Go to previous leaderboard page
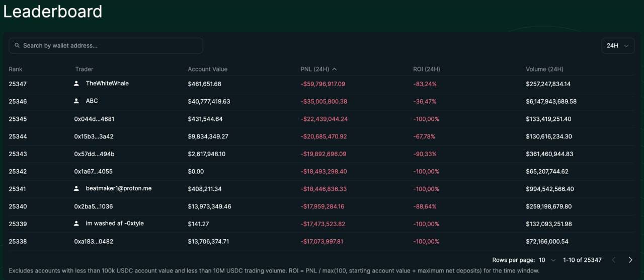 (x=613, y=260)
